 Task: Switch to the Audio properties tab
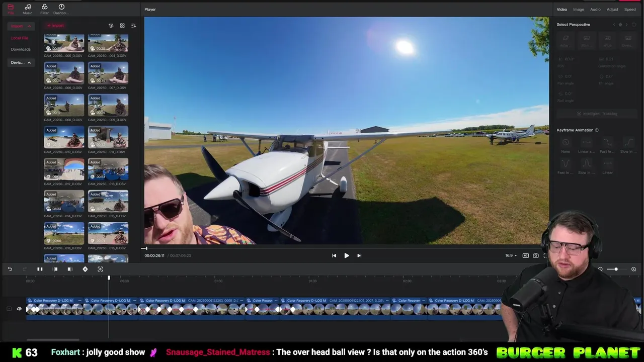(595, 9)
